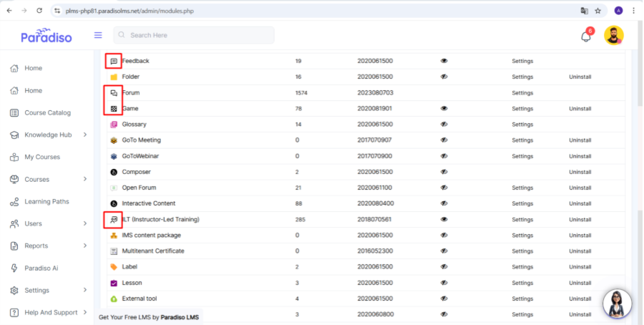Click the Feedback module icon
Image resolution: width=644 pixels, height=325 pixels.
coord(113,62)
